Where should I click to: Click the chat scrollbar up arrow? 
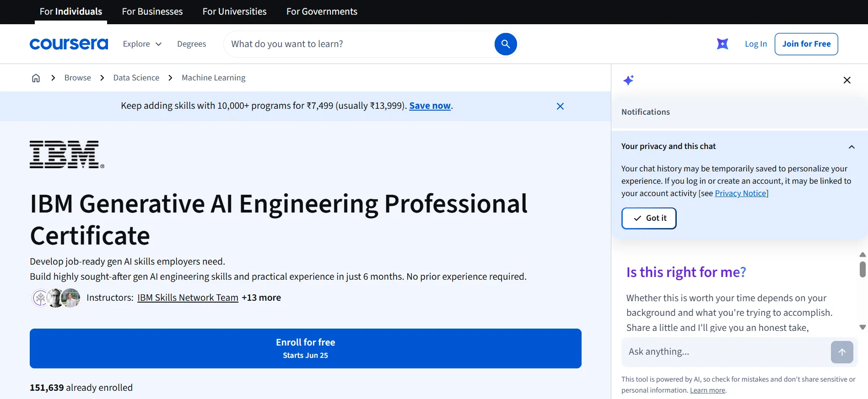click(x=863, y=255)
